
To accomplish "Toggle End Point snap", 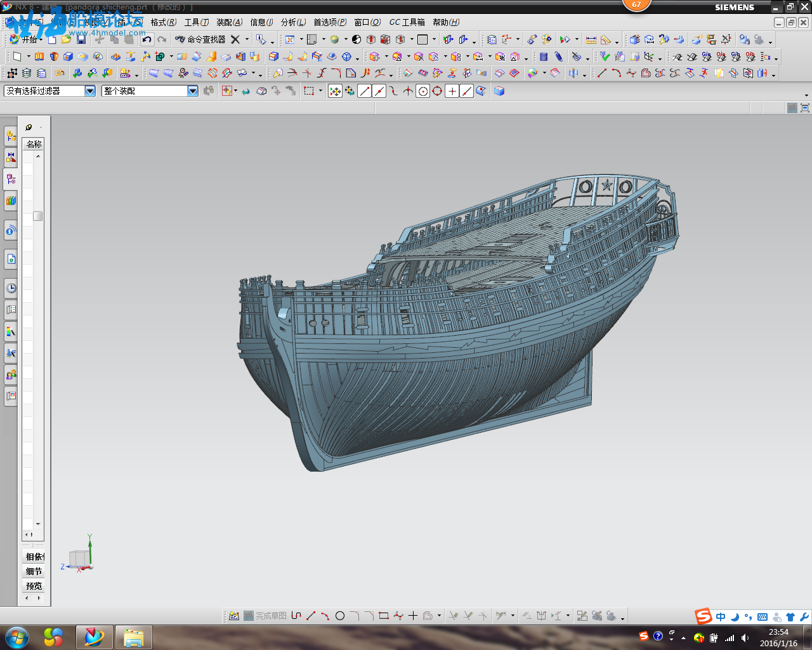I will point(364,91).
